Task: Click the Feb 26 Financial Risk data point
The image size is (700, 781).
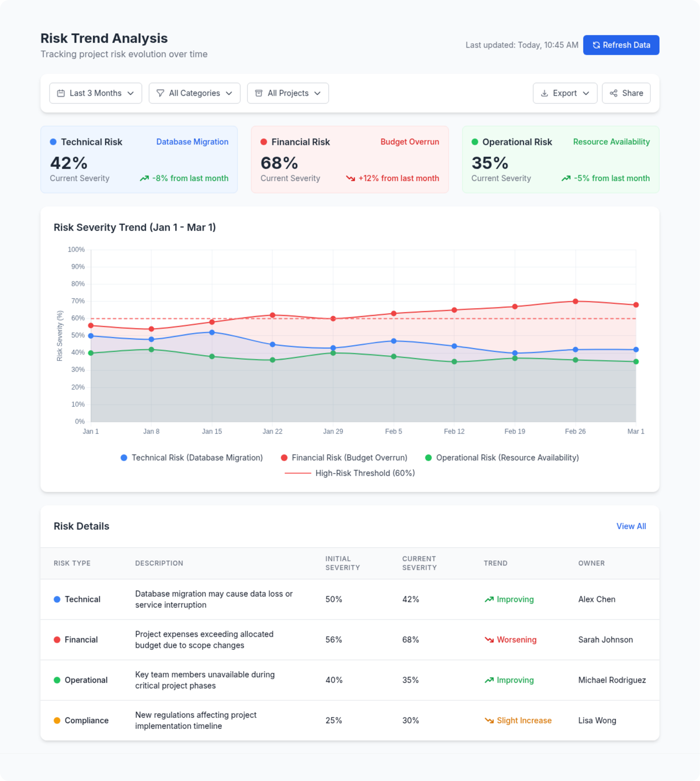Action: pyautogui.click(x=575, y=301)
